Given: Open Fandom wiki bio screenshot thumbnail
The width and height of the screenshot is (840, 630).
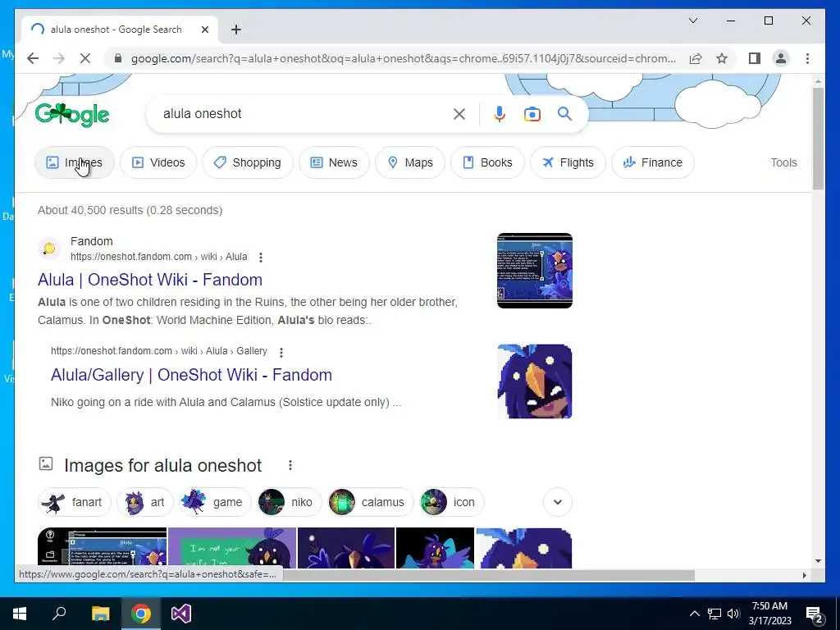Looking at the screenshot, I should [535, 271].
